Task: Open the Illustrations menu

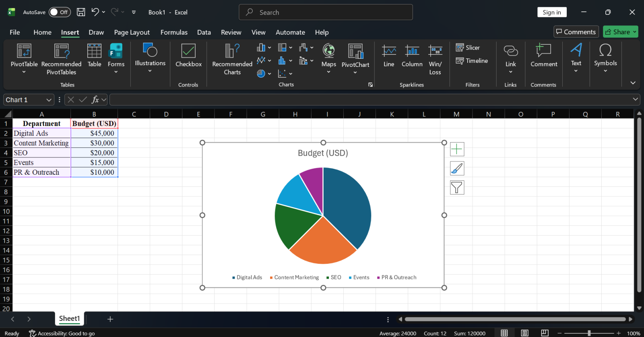Action: click(150, 58)
